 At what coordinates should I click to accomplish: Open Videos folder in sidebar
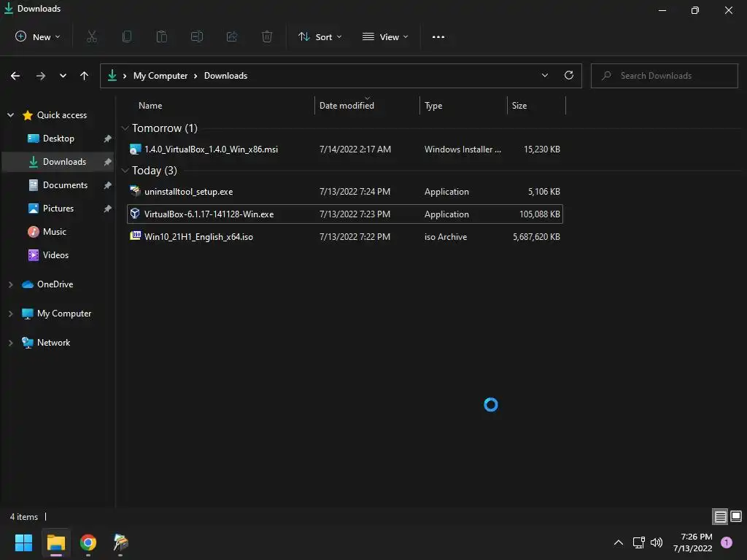coord(55,255)
